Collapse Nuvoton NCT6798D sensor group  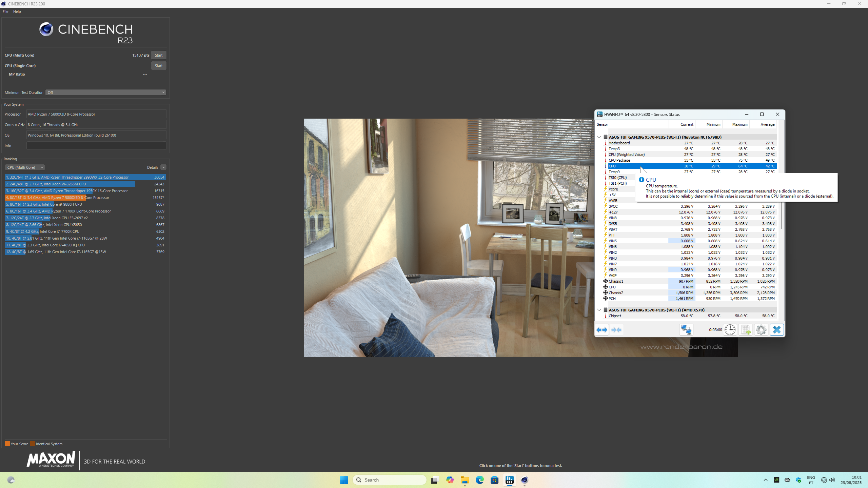(x=599, y=137)
